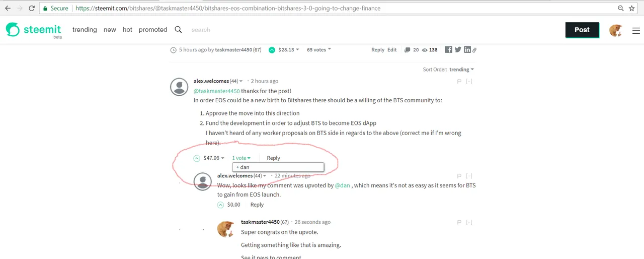Image resolution: width=644 pixels, height=259 pixels.
Task: Bookmark the page with the star icon
Action: (x=632, y=9)
